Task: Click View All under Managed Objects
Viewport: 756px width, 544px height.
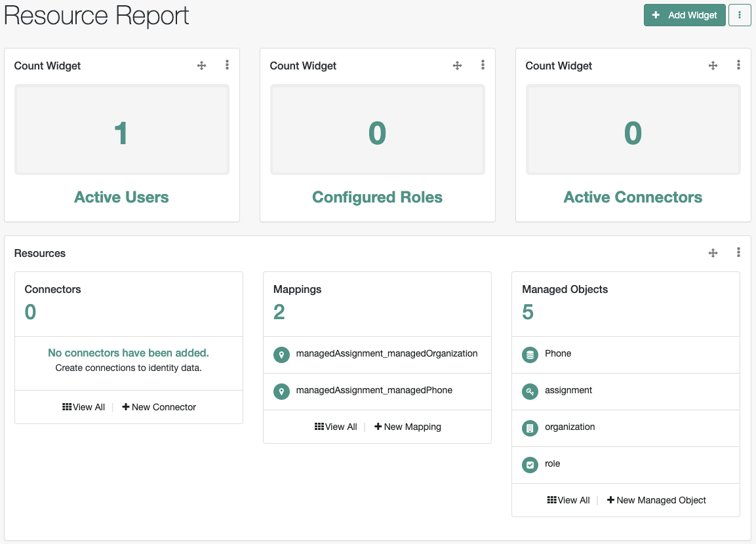Action: 568,499
